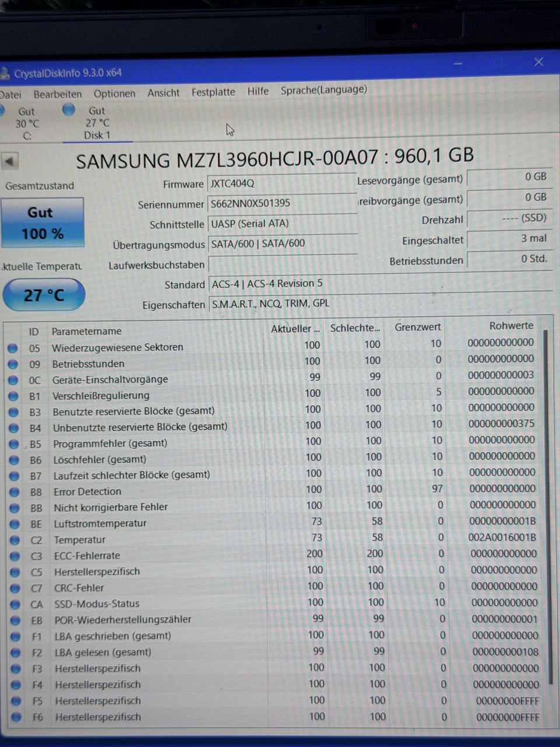This screenshot has height=747, width=560.
Task: Open the Bearbeiten menu
Action: pos(58,94)
